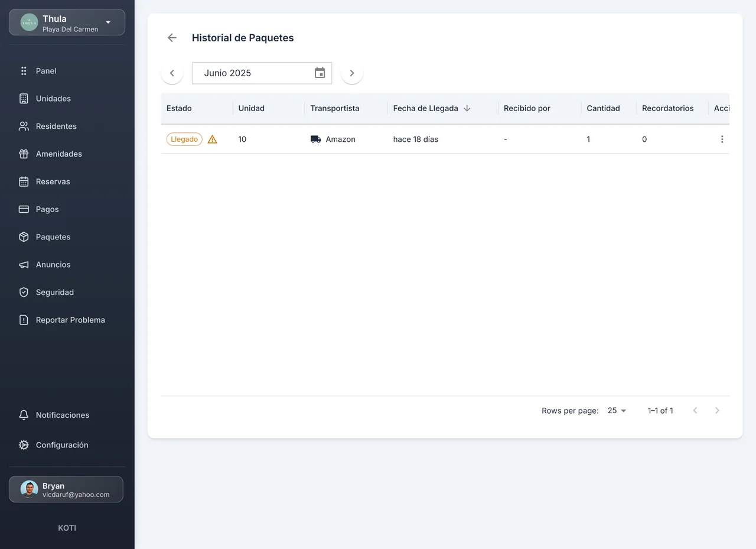Click the Thula community logo avatar

(x=29, y=22)
